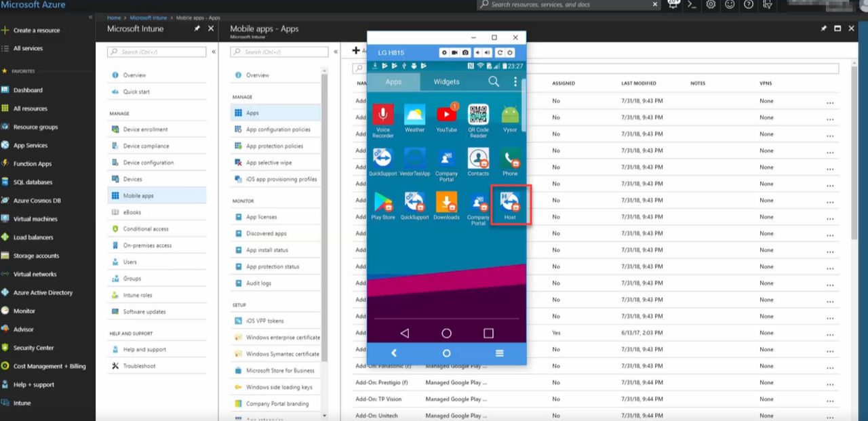
Task: Raise device volume in Vysor toolbar
Action: [487, 53]
